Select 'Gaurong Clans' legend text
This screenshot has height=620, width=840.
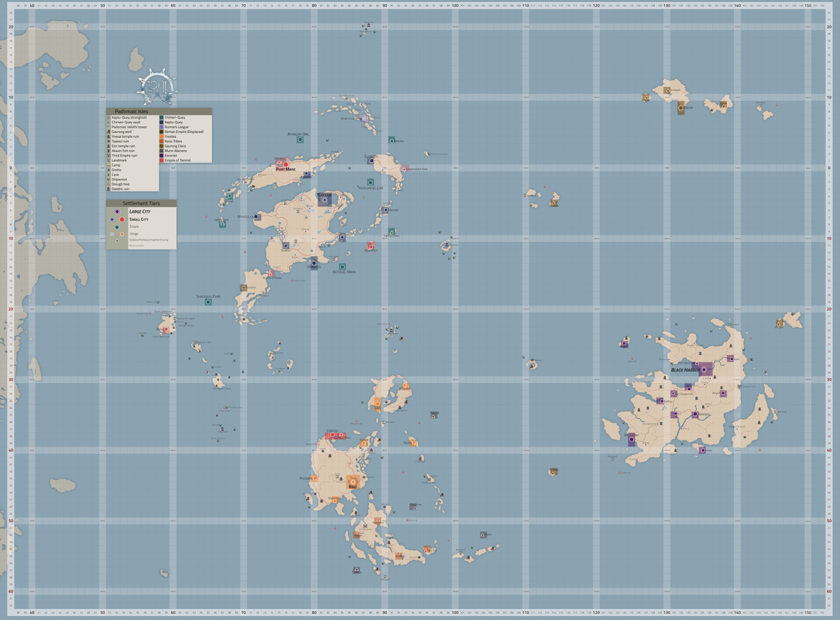(175, 146)
